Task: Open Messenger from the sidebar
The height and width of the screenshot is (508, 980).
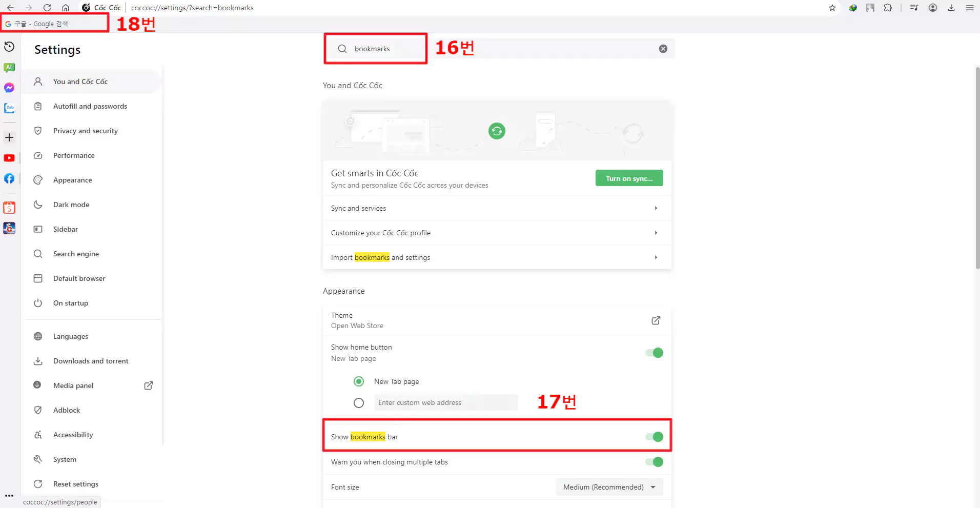Action: pos(9,88)
